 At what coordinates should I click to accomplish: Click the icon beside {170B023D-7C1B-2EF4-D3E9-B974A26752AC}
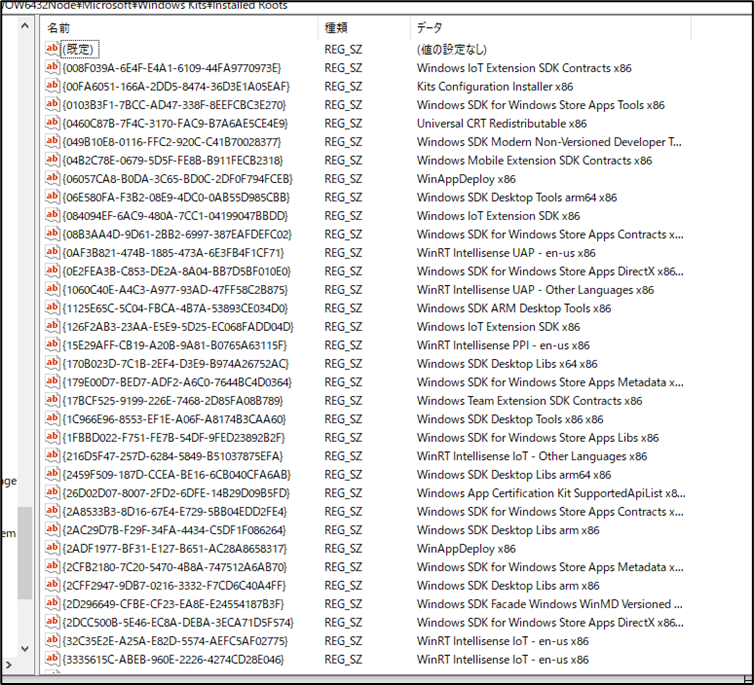(x=52, y=363)
